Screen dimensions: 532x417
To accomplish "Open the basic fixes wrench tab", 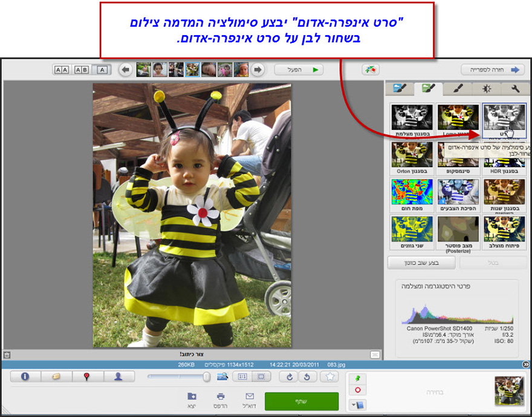I will (514, 88).
